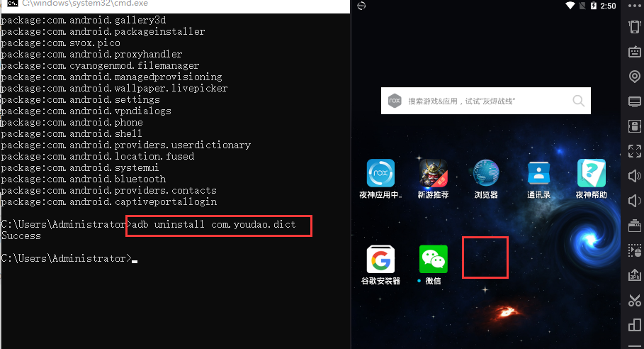
Task: Click 'package:com.android.gallery3d' line
Action: [x=84, y=20]
